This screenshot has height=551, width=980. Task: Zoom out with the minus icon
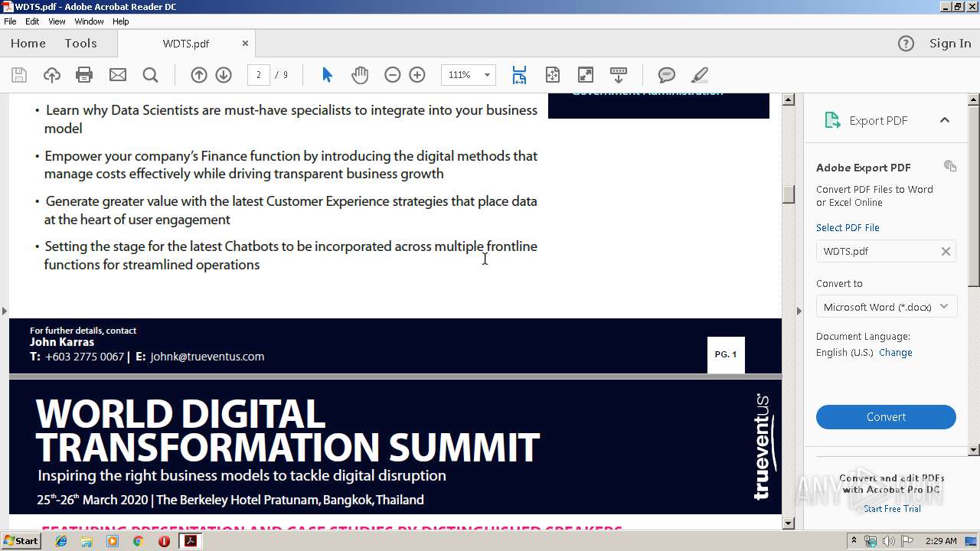pyautogui.click(x=392, y=75)
